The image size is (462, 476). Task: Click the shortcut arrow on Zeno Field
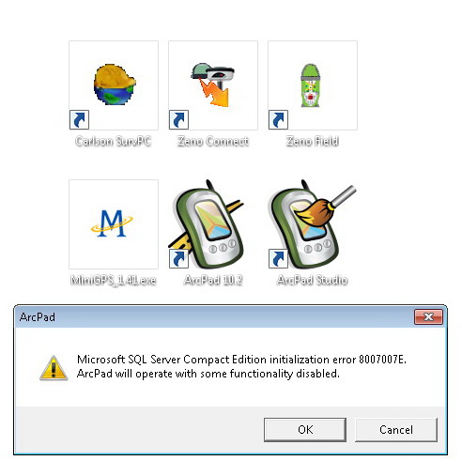278,119
